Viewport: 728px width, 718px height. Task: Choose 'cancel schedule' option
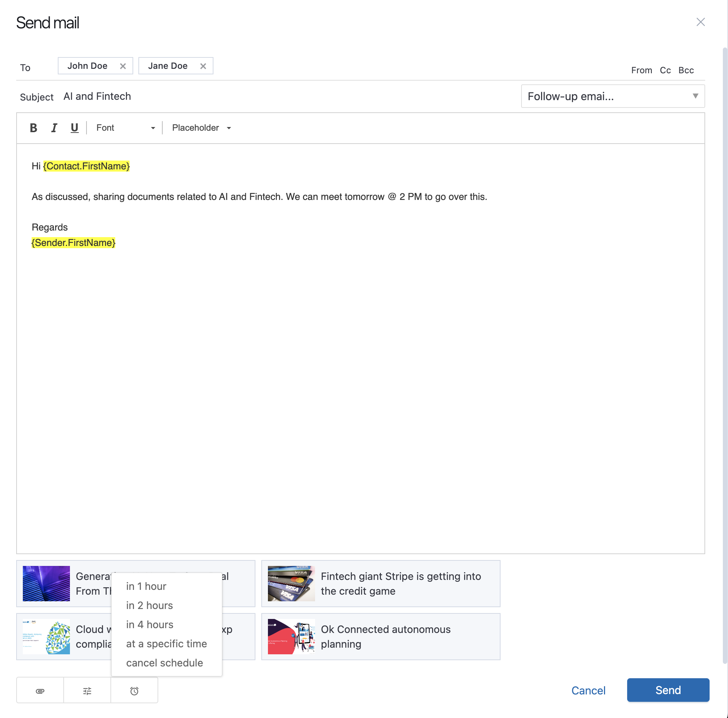[166, 663]
